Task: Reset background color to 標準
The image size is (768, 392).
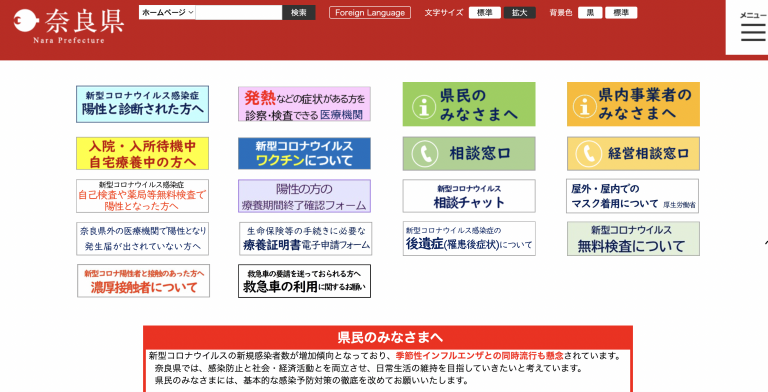Action: 621,13
